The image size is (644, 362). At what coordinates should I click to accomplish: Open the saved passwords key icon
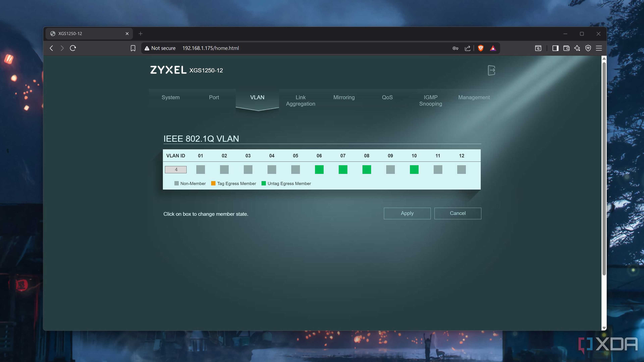click(x=455, y=48)
